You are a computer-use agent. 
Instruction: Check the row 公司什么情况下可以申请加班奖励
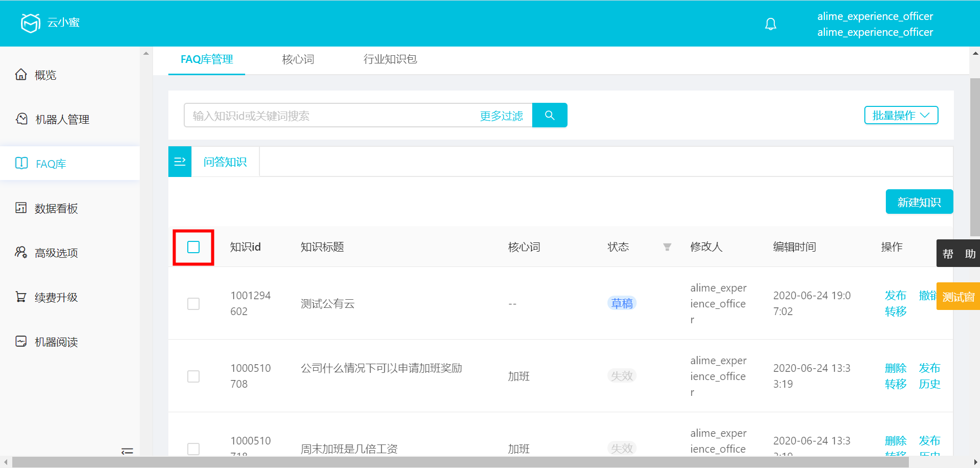193,376
